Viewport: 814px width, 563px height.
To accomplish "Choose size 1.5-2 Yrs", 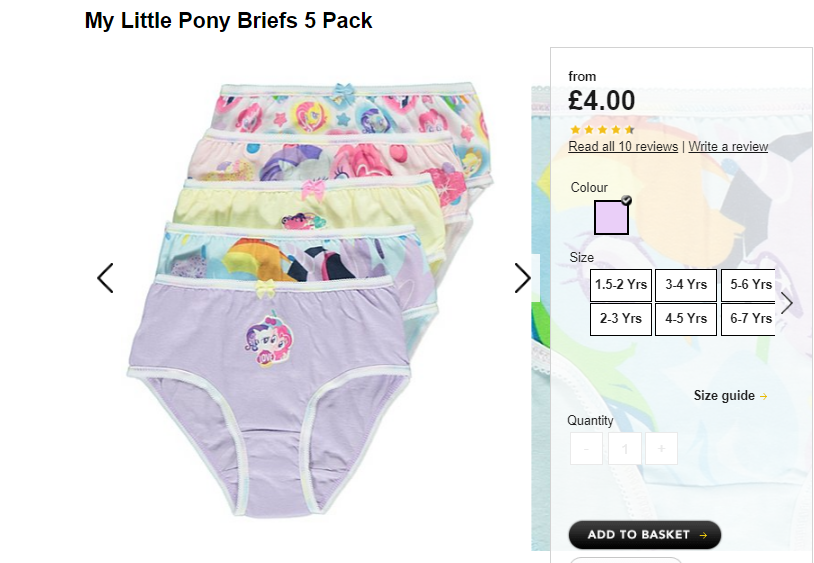I will pos(621,285).
